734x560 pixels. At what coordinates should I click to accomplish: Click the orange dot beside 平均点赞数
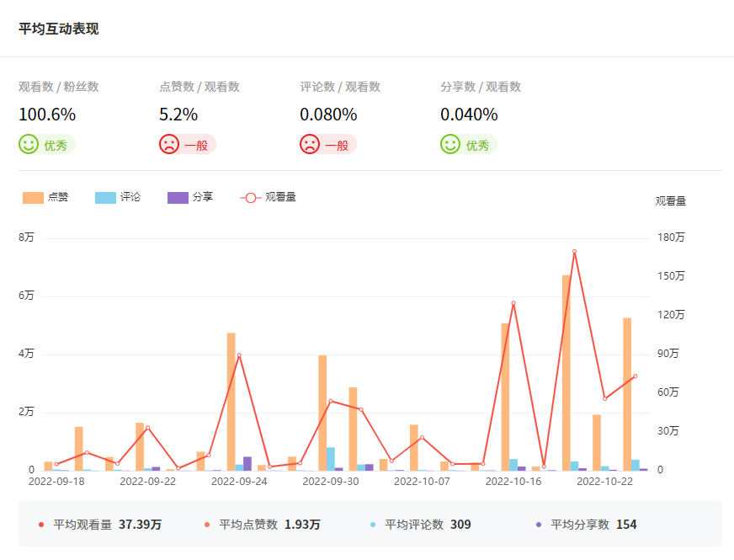[207, 525]
